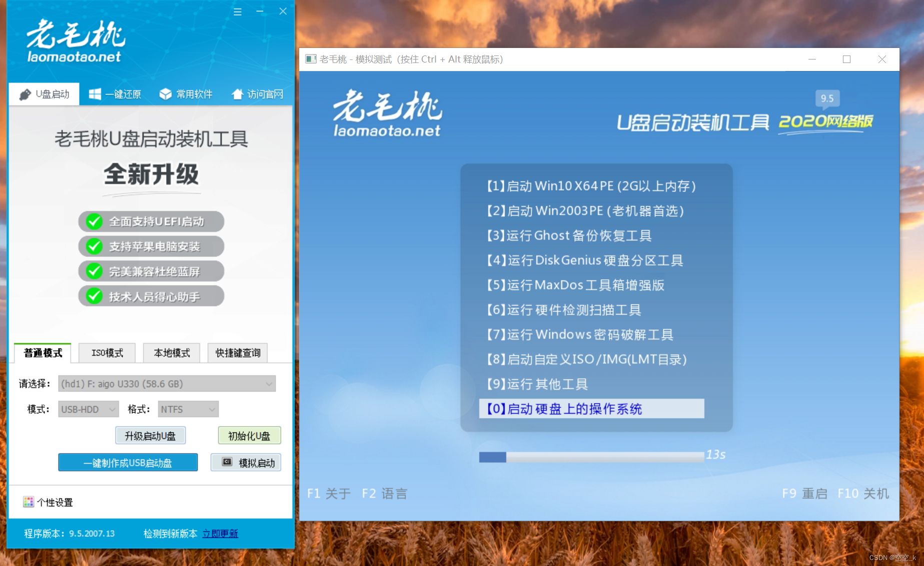Click F2 语言 in simulator footer
924x566 pixels.
pos(384,493)
